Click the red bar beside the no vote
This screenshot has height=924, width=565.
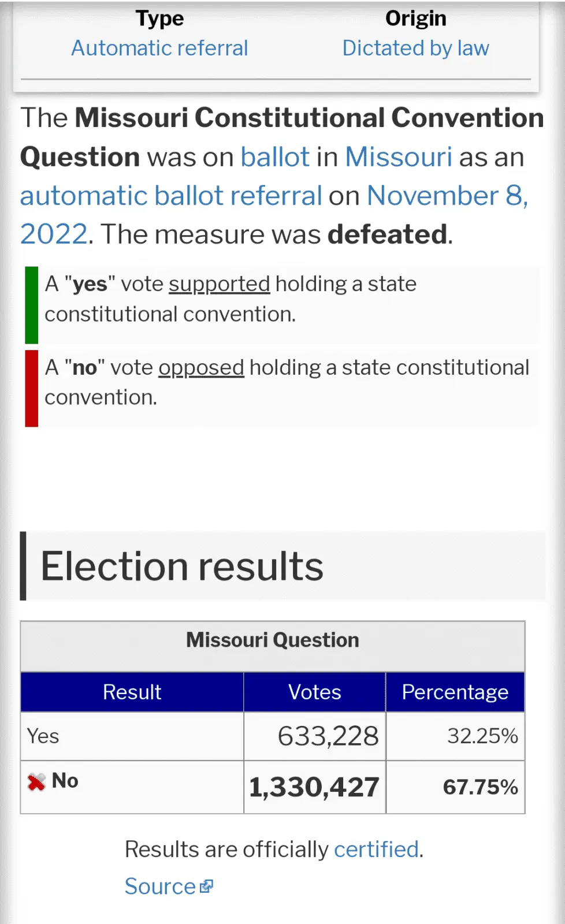click(32, 388)
